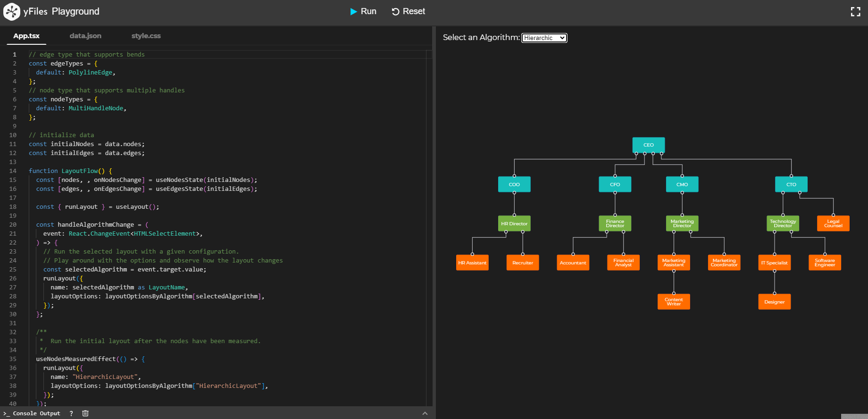Select the Marketing Coordinator node
Screen dimensions: 868x419
(x=724, y=263)
